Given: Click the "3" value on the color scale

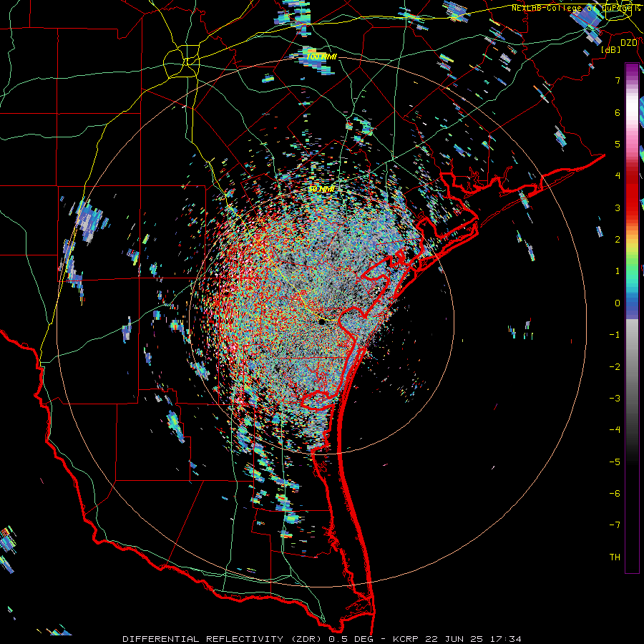Looking at the screenshot, I should coord(618,208).
